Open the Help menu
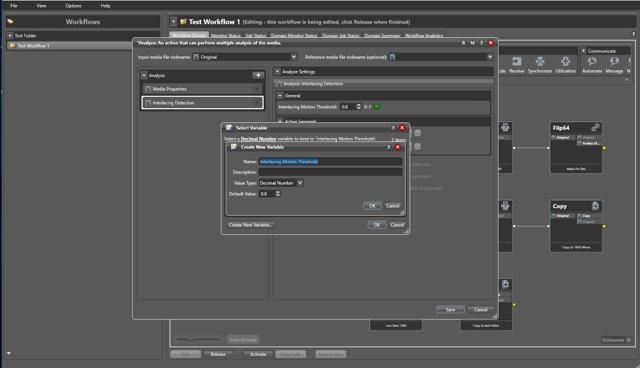Image resolution: width=640 pixels, height=368 pixels. pyautogui.click(x=105, y=6)
